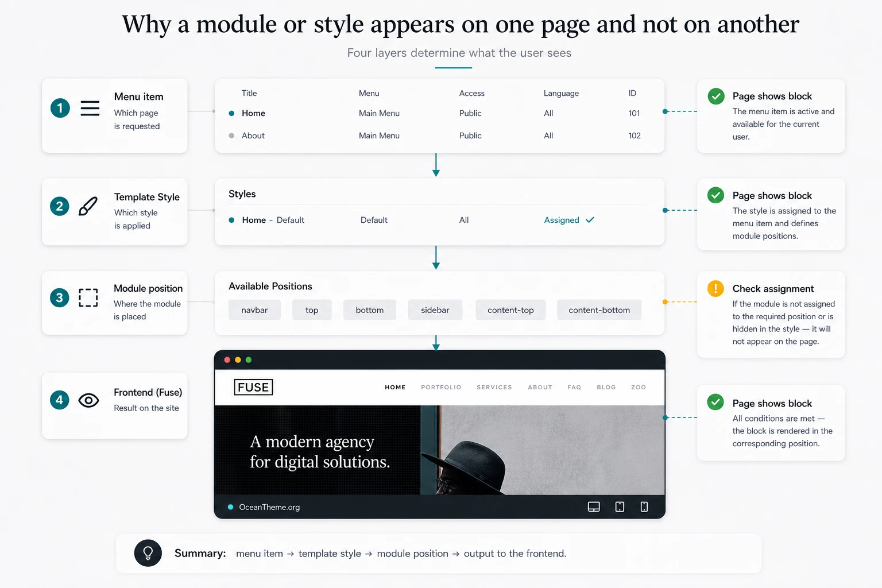Image resolution: width=882 pixels, height=588 pixels.
Task: Select the desktop preview icon in the footer bar
Action: [x=594, y=506]
